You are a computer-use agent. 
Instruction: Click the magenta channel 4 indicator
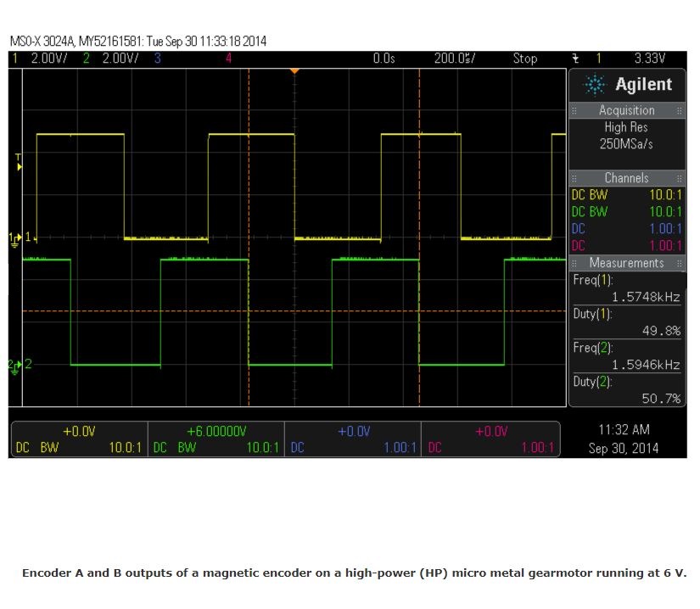coord(228,59)
